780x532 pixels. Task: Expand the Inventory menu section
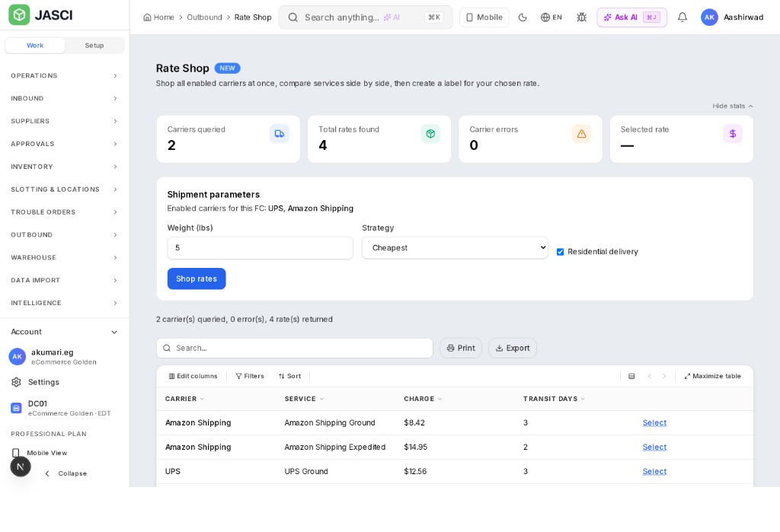[65, 167]
